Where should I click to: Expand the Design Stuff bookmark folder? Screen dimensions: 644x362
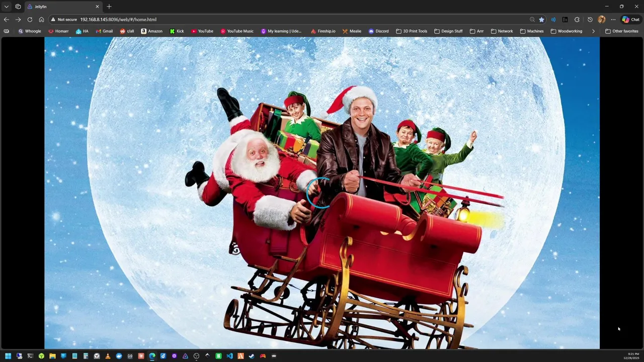[x=448, y=31]
